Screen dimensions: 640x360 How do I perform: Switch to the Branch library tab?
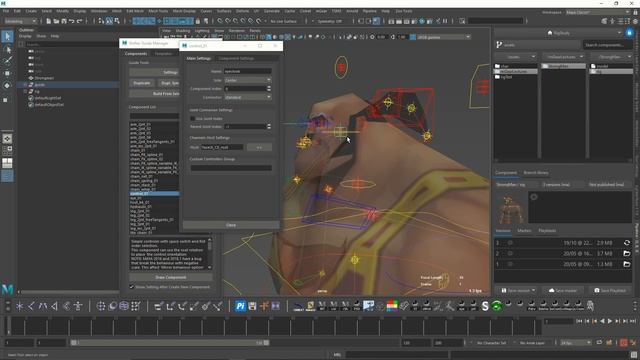536,173
